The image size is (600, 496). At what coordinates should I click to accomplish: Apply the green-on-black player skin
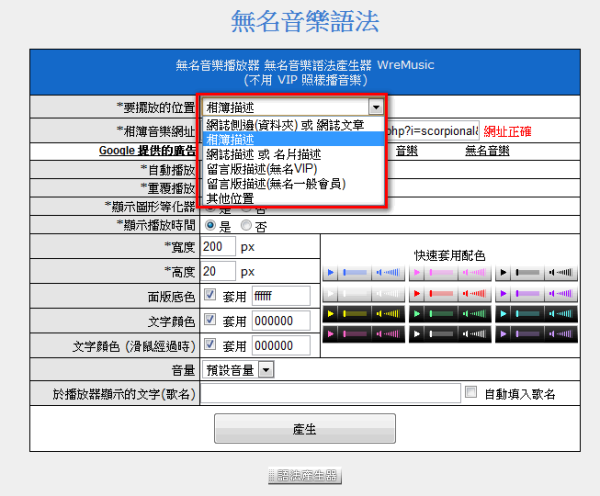(x=450, y=314)
